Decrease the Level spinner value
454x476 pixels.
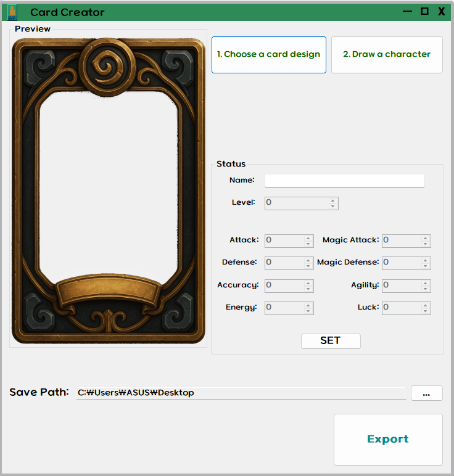(x=333, y=206)
